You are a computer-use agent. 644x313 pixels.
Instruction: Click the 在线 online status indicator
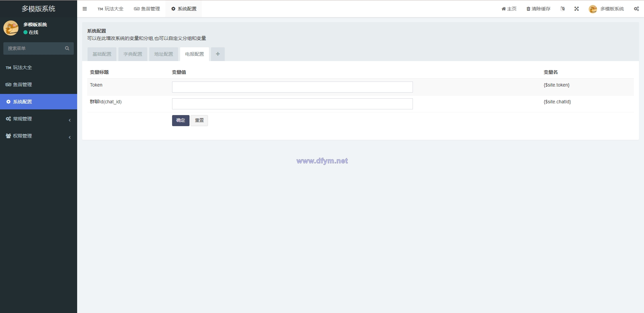(31, 32)
